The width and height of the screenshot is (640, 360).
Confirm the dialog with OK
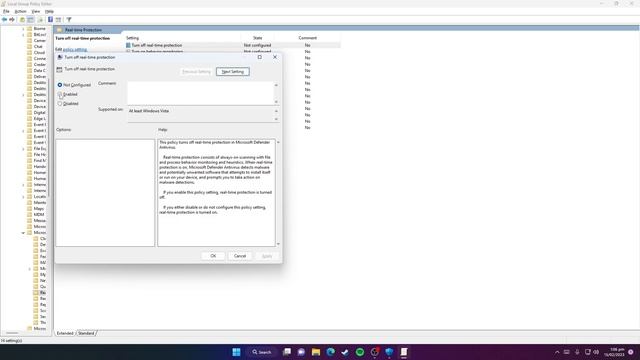point(213,256)
